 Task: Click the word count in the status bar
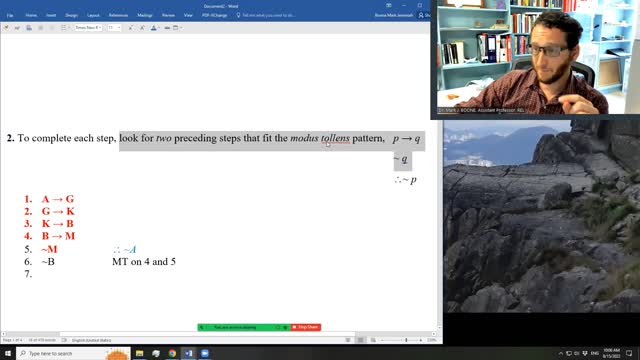point(42,340)
